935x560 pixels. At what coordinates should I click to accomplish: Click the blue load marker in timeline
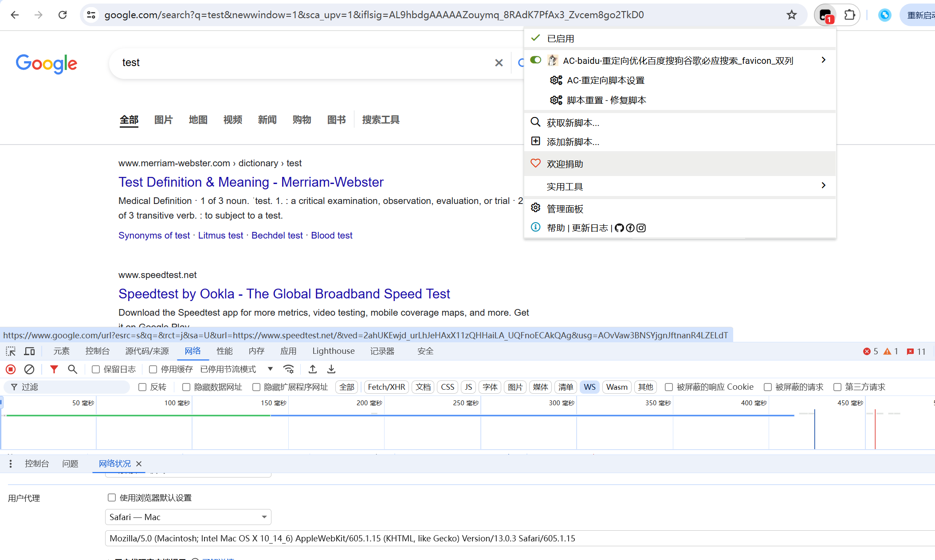click(x=814, y=429)
